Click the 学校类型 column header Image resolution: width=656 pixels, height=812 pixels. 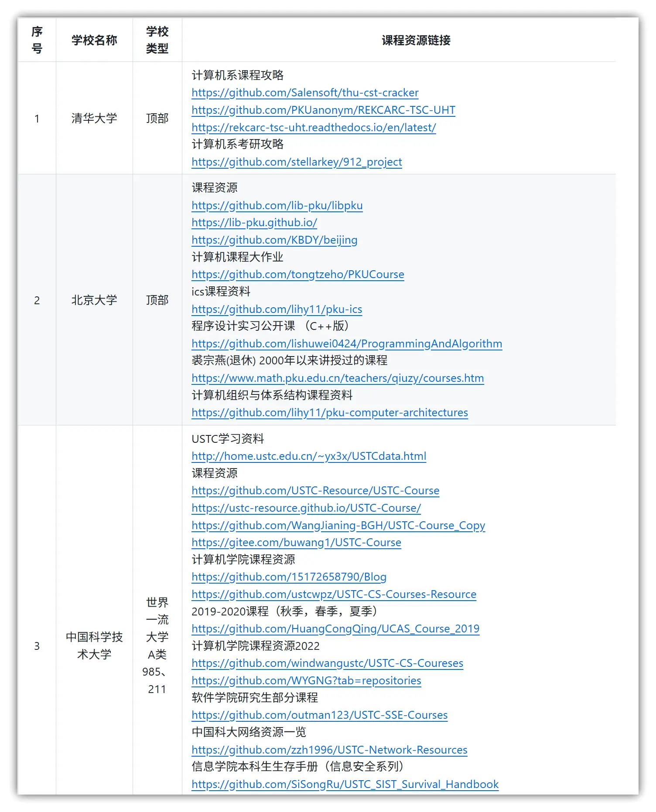(157, 40)
